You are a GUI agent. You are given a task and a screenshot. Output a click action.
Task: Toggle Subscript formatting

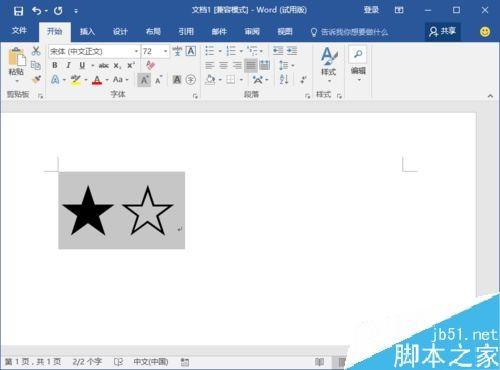117,65
